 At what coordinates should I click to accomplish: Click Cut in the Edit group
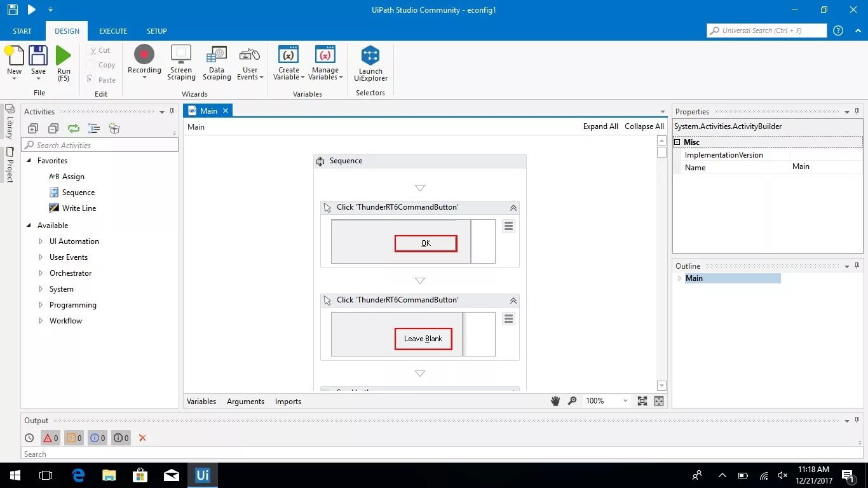[99, 50]
